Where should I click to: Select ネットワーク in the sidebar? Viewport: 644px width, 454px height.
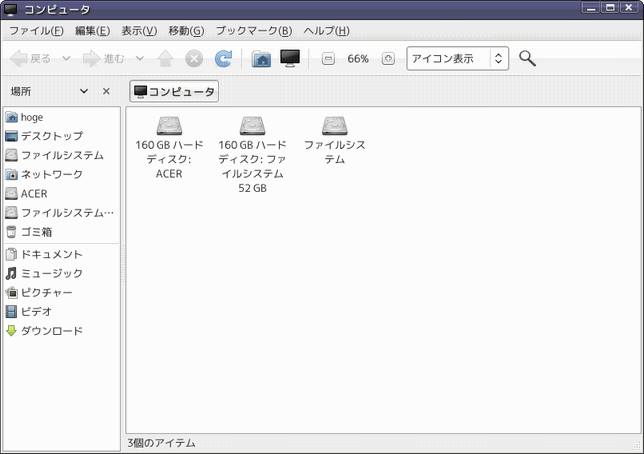point(62,174)
